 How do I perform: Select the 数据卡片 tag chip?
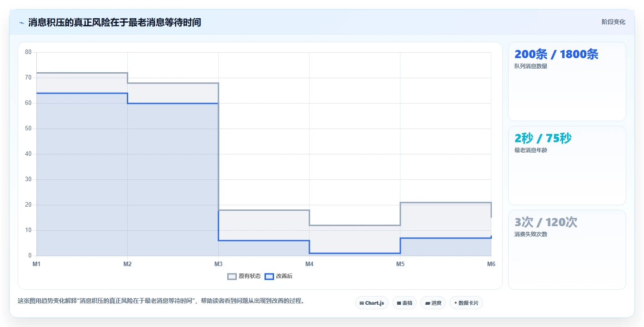466,303
